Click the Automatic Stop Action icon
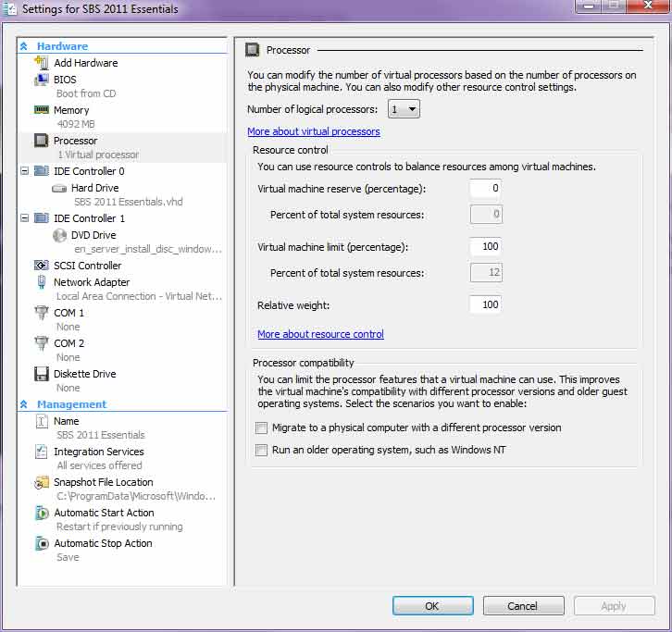The width and height of the screenshot is (672, 632). click(42, 543)
